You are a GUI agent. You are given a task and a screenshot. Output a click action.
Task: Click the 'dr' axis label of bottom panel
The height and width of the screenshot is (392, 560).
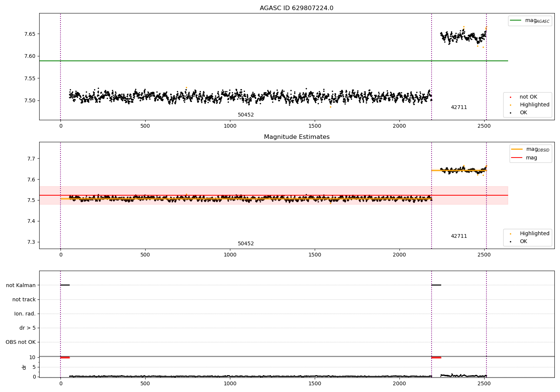pos(24,367)
